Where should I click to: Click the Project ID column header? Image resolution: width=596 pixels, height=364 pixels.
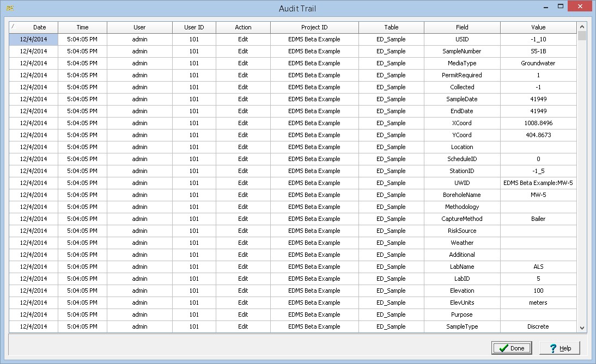(x=314, y=27)
